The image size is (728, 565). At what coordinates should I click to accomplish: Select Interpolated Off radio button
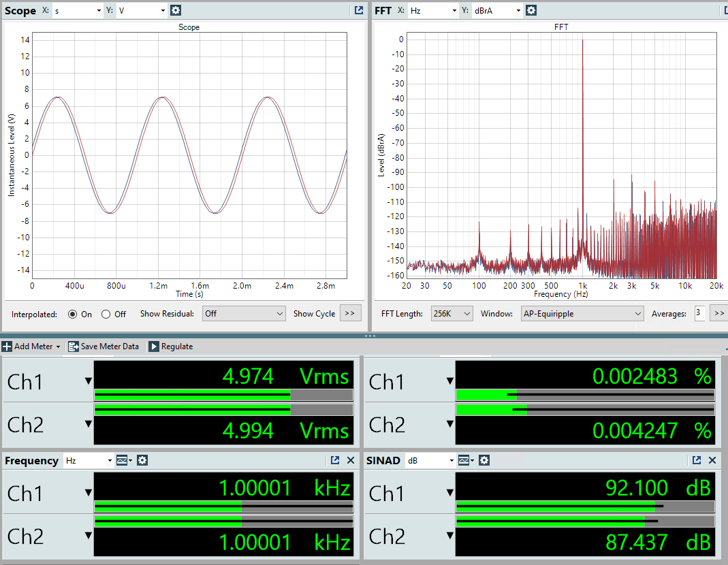[x=106, y=314]
